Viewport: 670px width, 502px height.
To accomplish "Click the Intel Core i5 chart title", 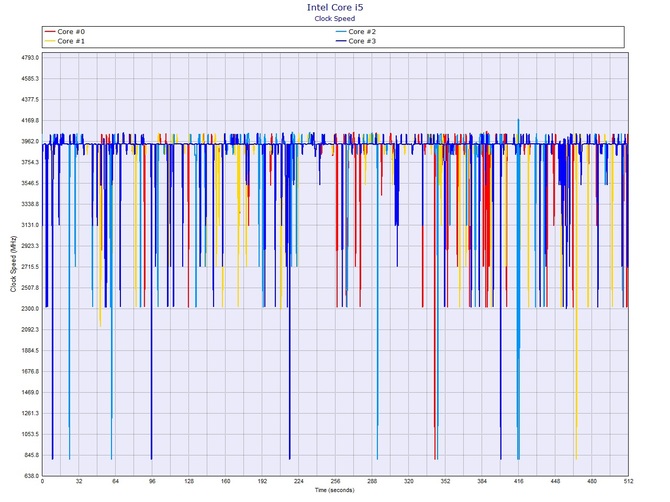I will coord(335,7).
